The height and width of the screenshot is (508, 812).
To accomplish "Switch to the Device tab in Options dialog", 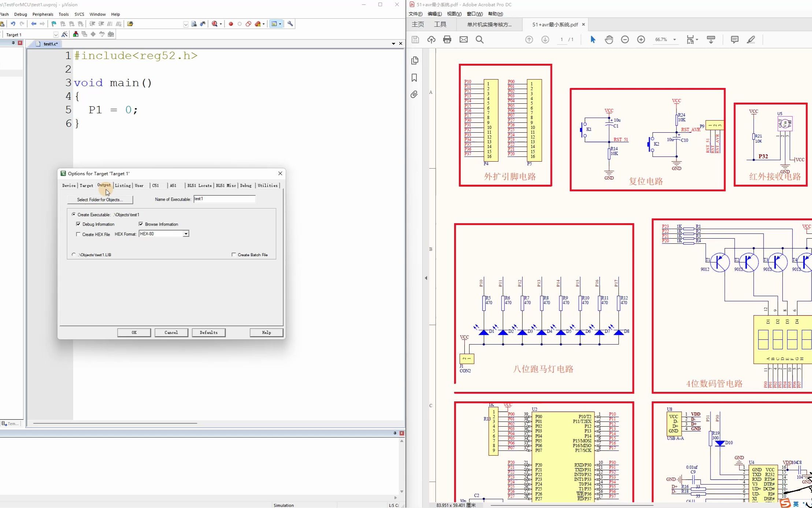I will (69, 185).
